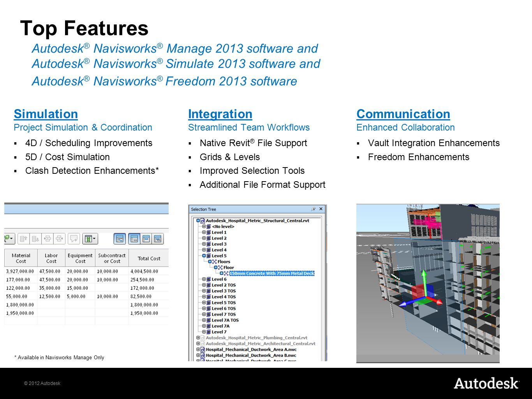Click the Indent task icon in toolbar

(x=48, y=238)
